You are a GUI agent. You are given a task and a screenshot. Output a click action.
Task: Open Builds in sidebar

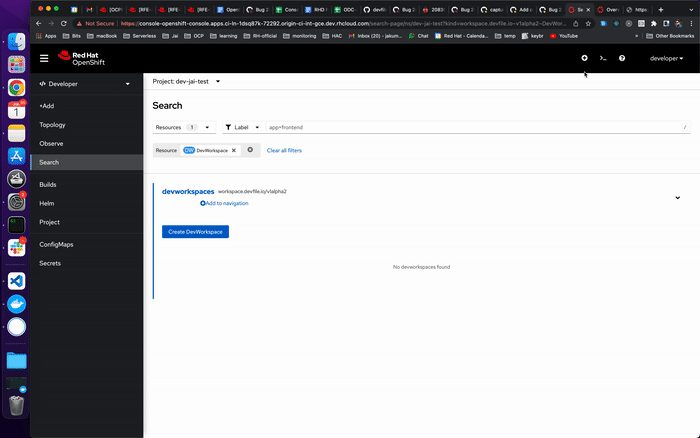pos(87,184)
